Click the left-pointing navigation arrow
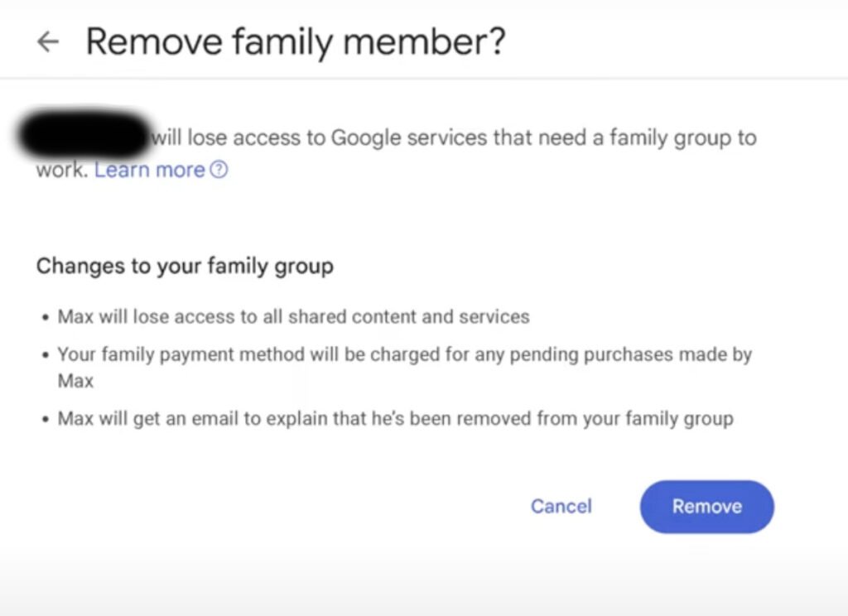The image size is (848, 616). pyautogui.click(x=47, y=42)
